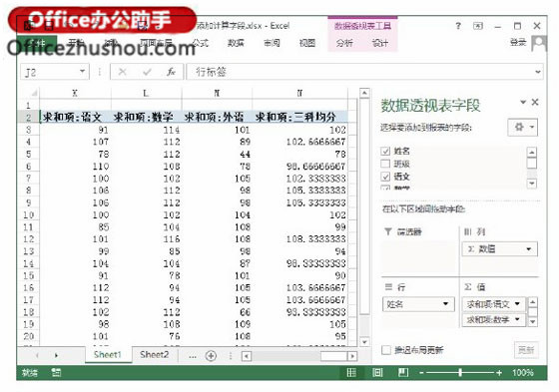Click the 100% zoom level

tap(523, 373)
